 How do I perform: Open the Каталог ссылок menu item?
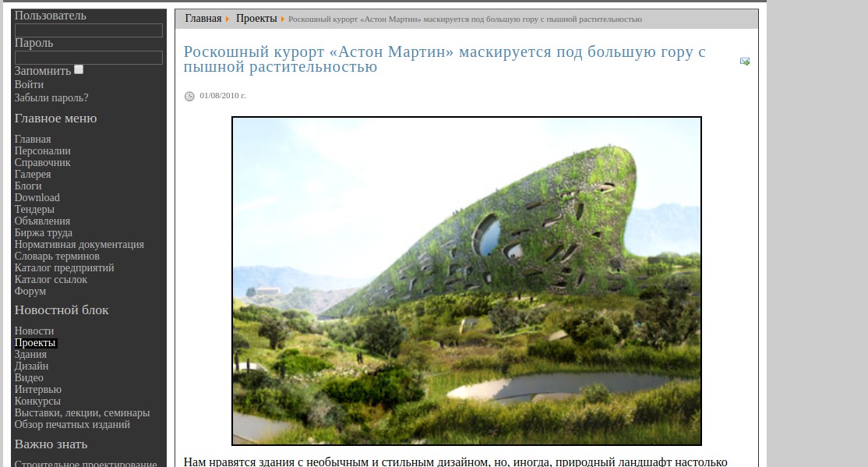tap(51, 279)
